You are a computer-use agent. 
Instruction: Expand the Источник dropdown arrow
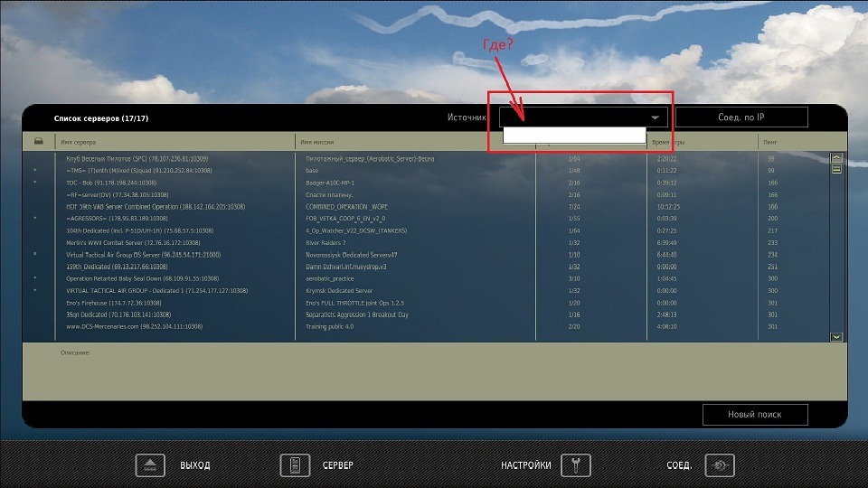pos(654,117)
